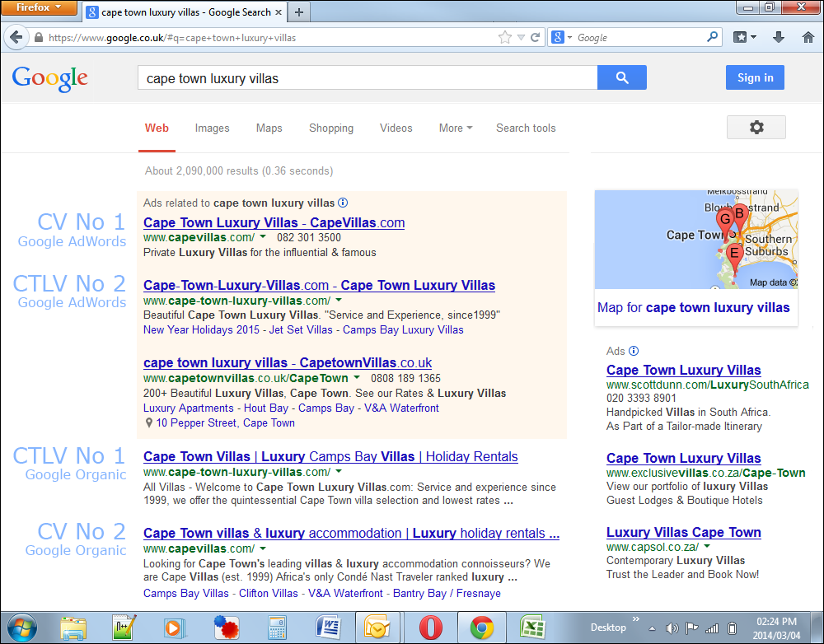Go to the Firefox home page icon
The image size is (824, 644).
coord(808,37)
